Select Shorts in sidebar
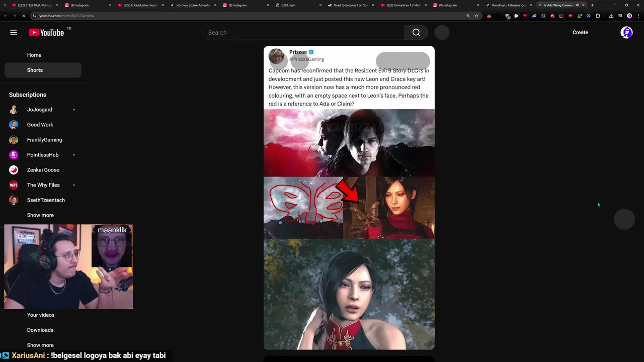The image size is (644, 362). pyautogui.click(x=43, y=70)
